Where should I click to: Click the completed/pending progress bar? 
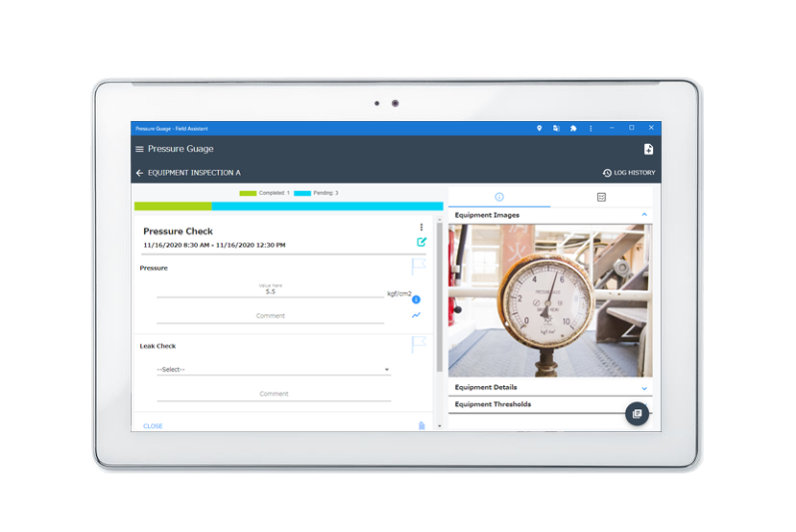pos(288,206)
